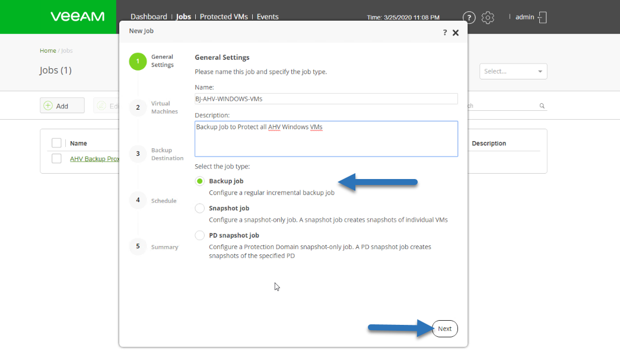
Task: Select the Snapshot job radio button
Action: (200, 208)
